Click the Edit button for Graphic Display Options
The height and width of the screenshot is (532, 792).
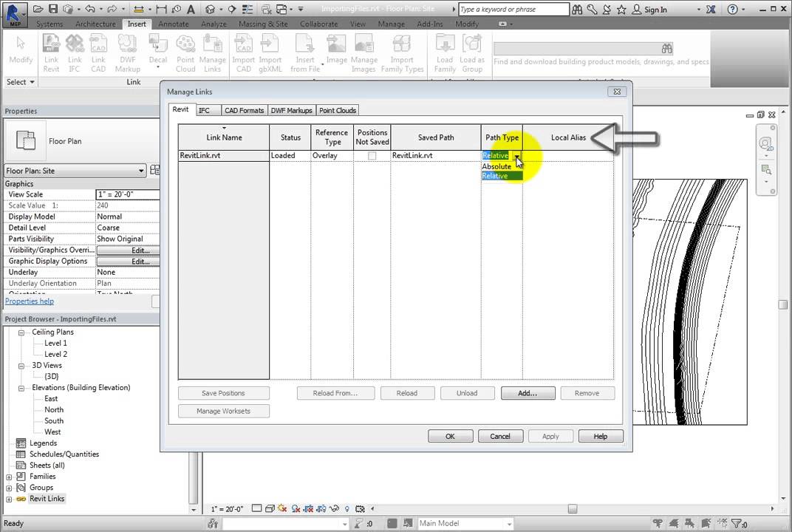point(129,262)
